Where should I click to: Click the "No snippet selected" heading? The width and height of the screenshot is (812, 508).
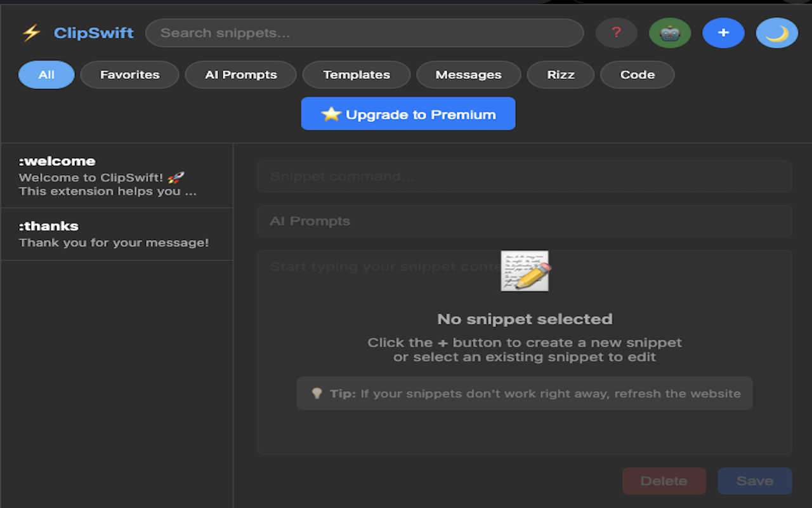[525, 319]
